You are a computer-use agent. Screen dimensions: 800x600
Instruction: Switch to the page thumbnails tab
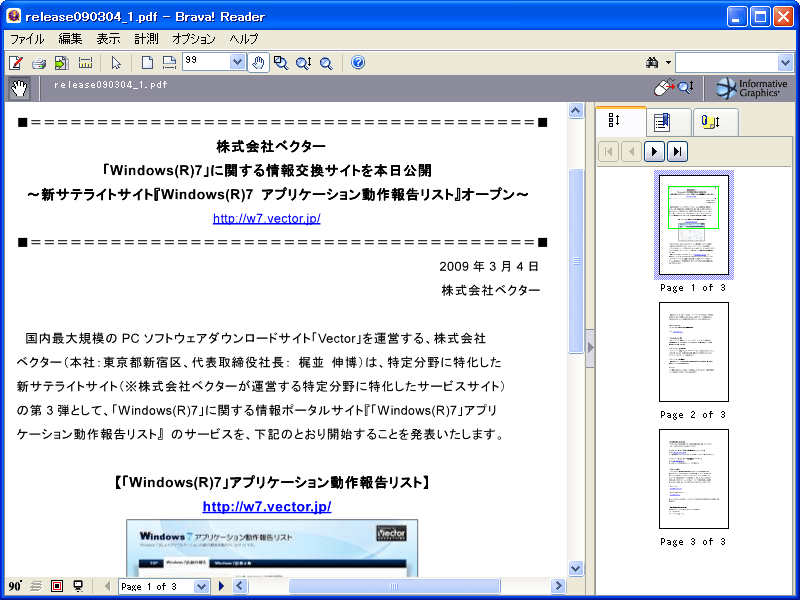point(620,121)
